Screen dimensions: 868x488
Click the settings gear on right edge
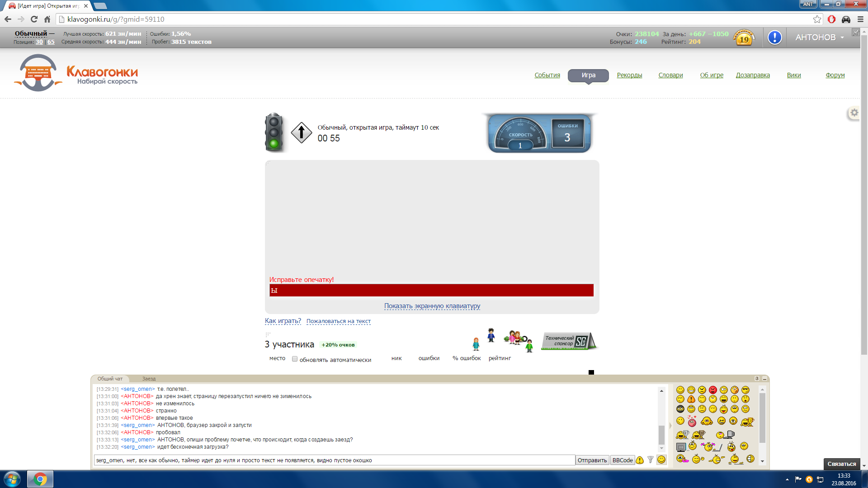[854, 113]
